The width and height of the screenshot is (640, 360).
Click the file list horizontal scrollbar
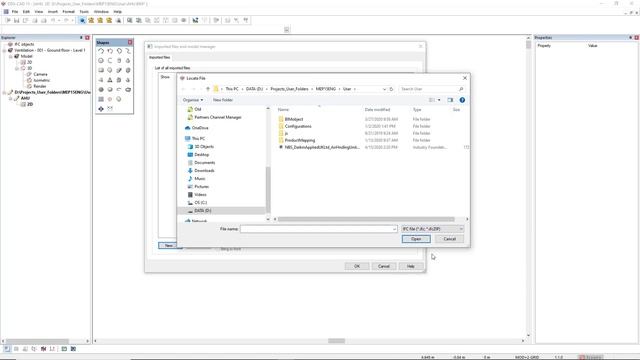click(366, 219)
